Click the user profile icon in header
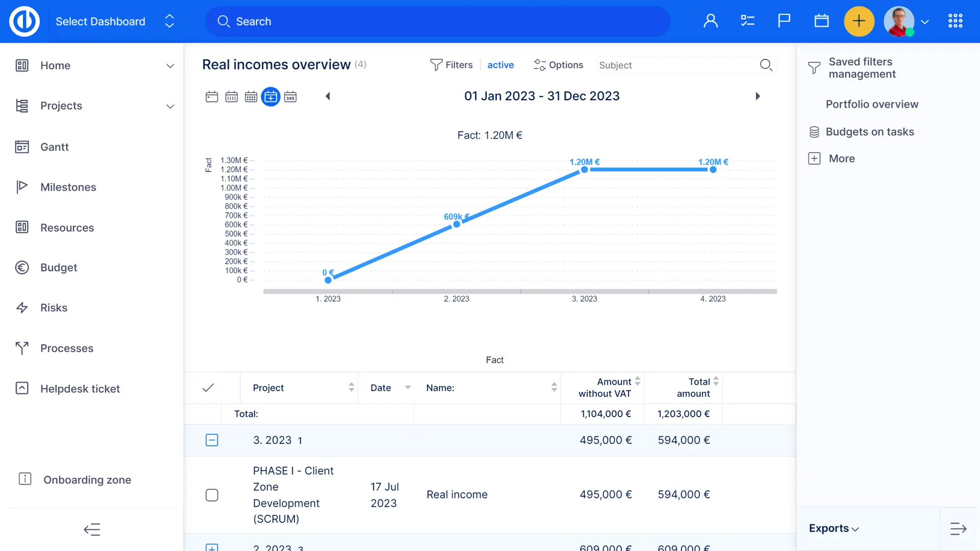This screenshot has width=980, height=551. coord(710,21)
